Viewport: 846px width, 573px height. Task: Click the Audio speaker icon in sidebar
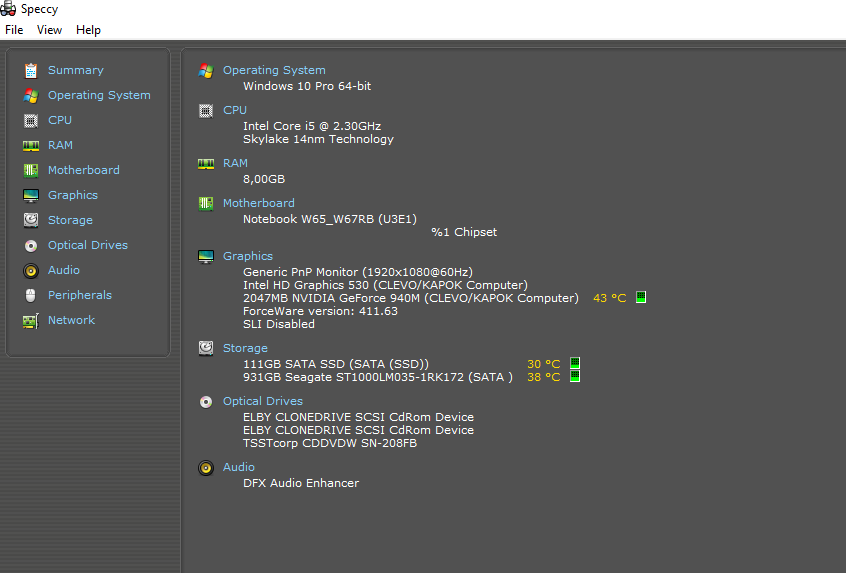(x=31, y=270)
